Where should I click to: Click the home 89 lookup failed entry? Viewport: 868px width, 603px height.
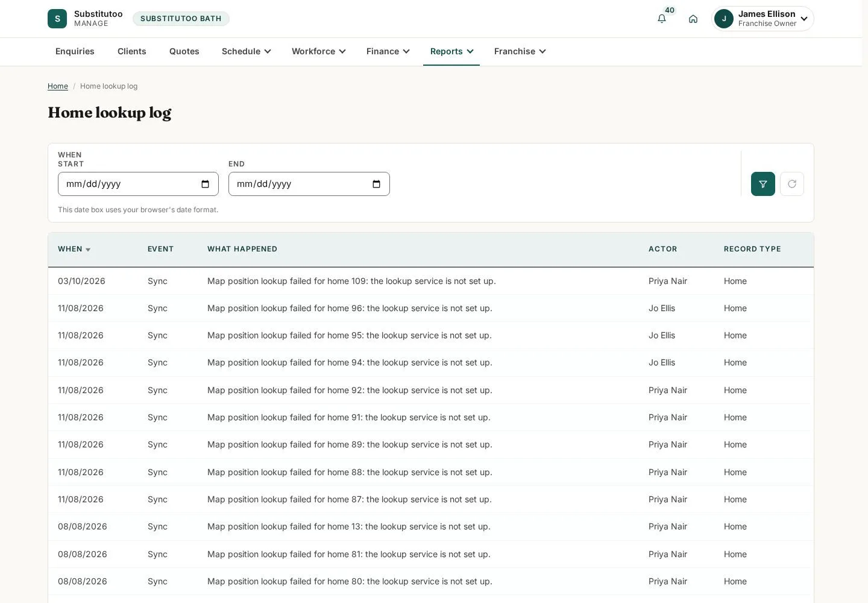[350, 444]
